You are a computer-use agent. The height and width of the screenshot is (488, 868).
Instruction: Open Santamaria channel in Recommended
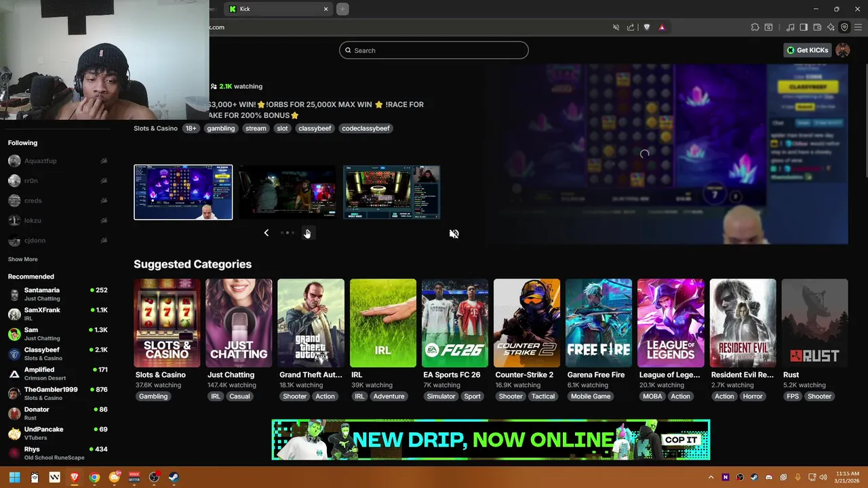(58, 294)
